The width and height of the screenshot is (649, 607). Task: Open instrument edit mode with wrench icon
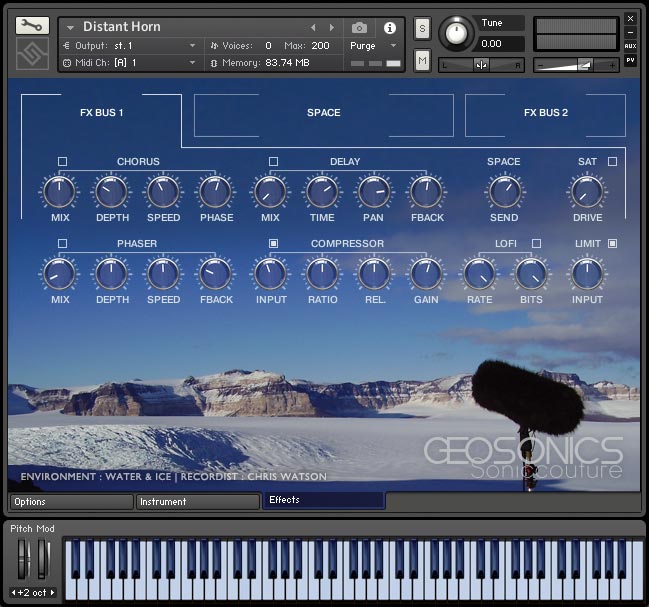pyautogui.click(x=32, y=26)
